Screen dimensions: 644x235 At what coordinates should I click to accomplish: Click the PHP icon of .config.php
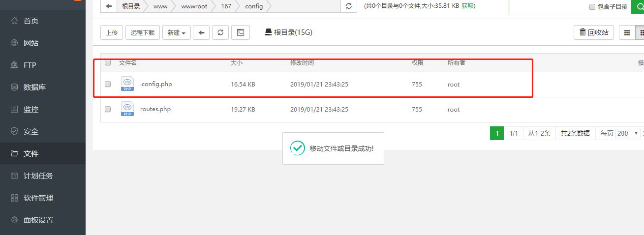tap(127, 85)
